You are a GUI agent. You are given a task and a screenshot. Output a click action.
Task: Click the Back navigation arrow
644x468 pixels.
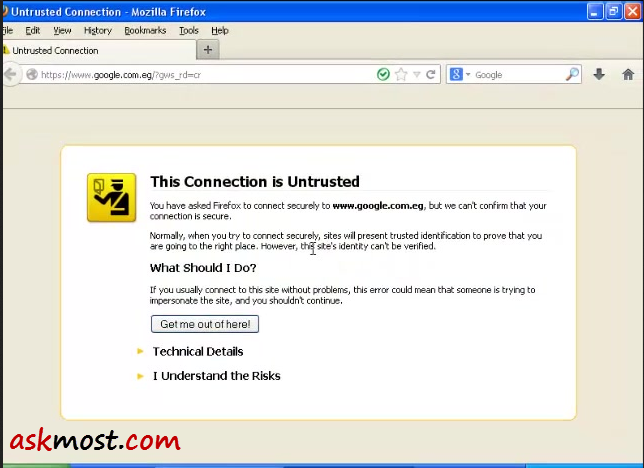10,74
